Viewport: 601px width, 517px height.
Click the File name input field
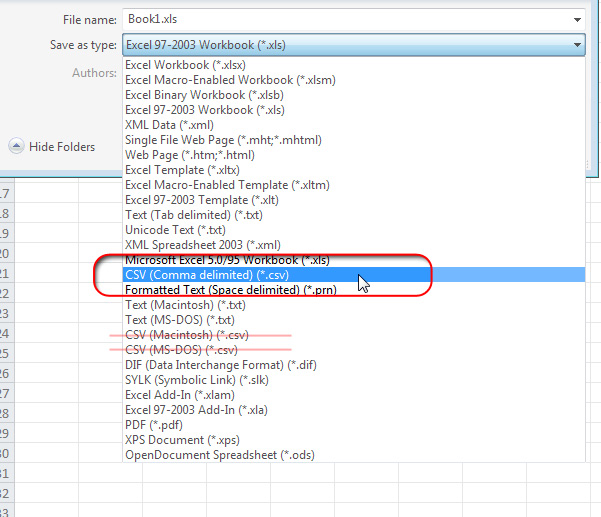point(353,20)
